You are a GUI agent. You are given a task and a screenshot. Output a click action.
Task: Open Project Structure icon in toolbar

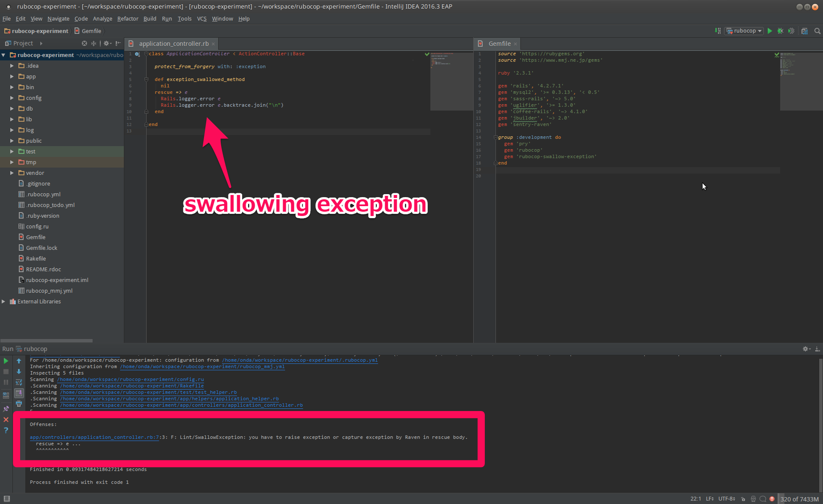coord(805,31)
